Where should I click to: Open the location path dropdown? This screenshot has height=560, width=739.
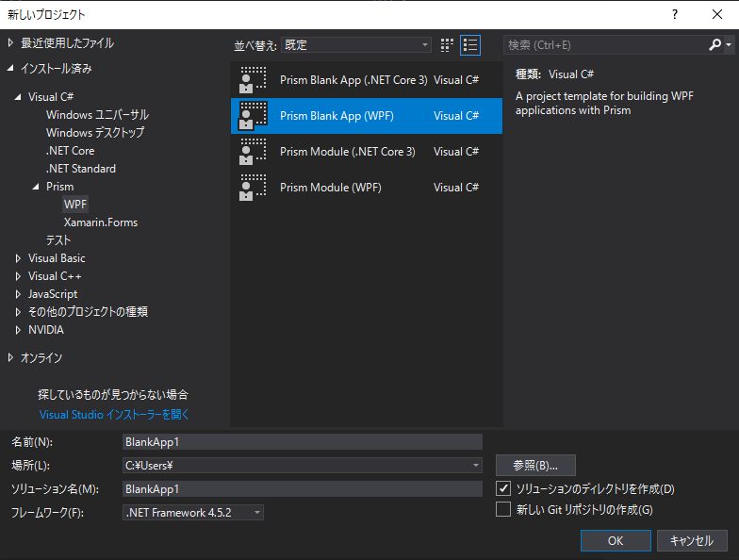tap(475, 466)
